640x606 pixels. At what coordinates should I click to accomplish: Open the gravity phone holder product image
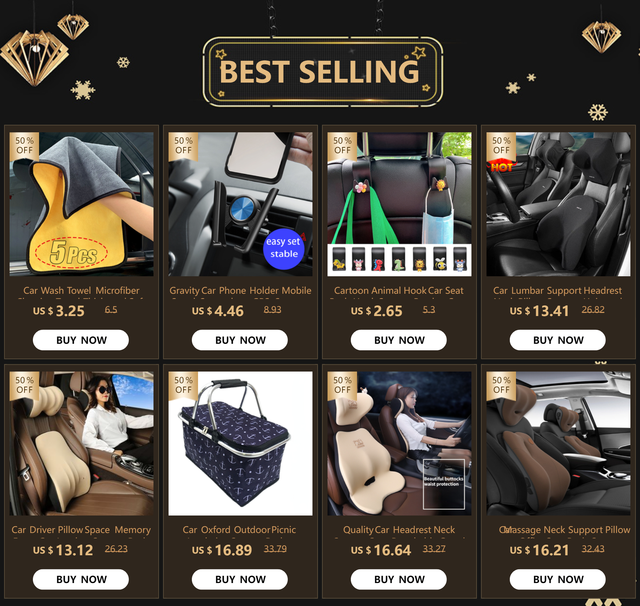(x=240, y=204)
